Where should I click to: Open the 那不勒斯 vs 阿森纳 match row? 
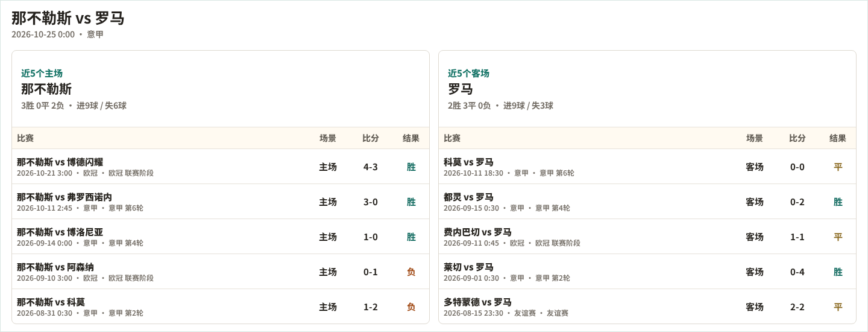click(x=221, y=272)
